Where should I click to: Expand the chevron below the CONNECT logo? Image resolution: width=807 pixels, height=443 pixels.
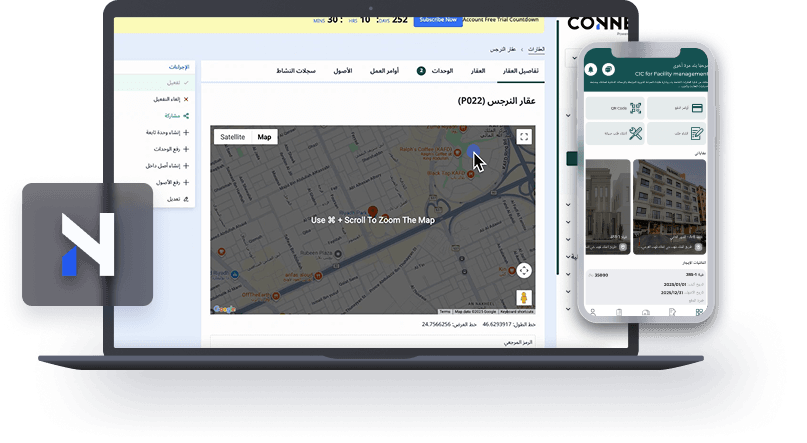(x=571, y=60)
